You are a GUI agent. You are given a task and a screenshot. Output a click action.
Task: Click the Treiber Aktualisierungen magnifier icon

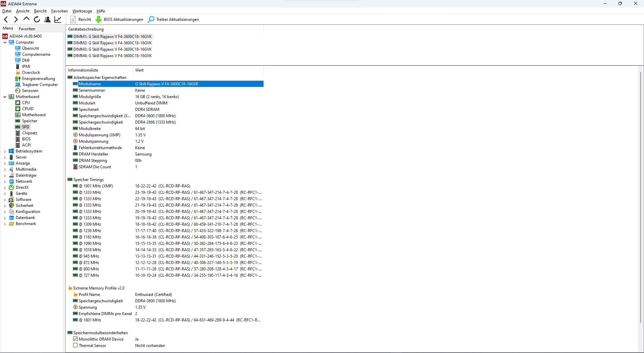[151, 19]
